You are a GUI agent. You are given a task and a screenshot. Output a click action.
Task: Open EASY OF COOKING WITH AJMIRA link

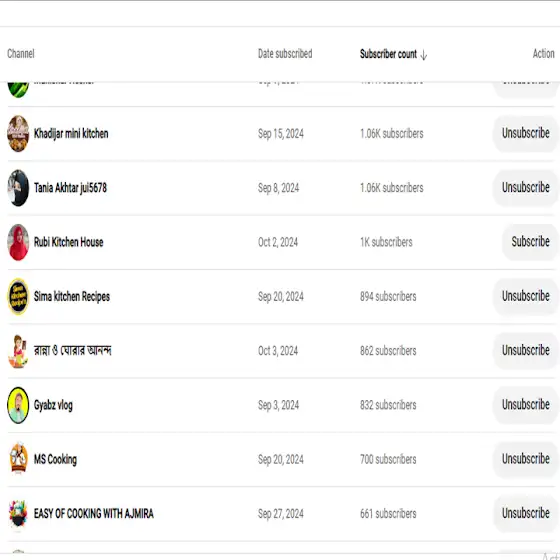pos(94,514)
